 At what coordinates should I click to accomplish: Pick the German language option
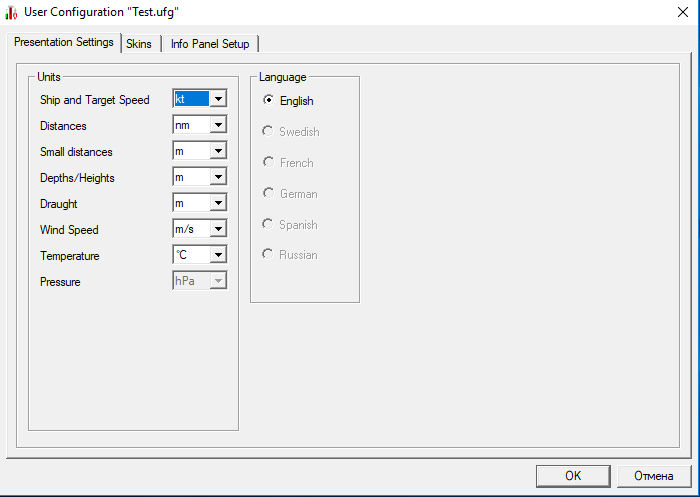point(268,193)
